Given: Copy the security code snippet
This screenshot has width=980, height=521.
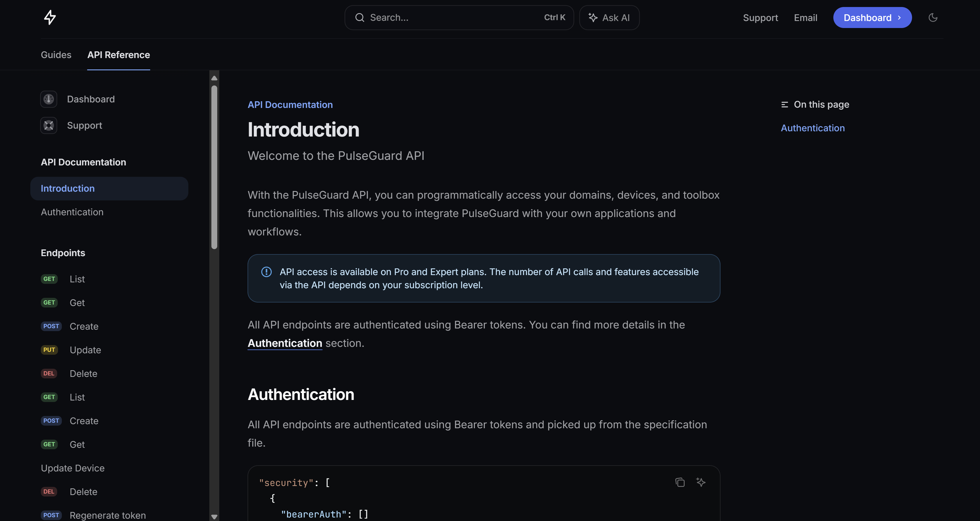Looking at the screenshot, I should coord(680,482).
